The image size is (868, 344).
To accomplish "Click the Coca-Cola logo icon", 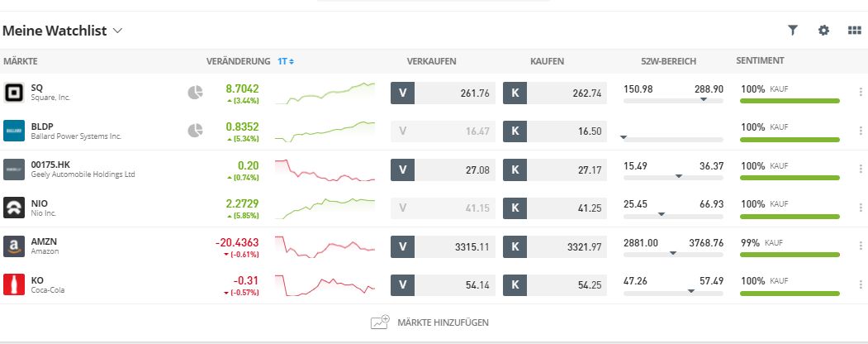I will tap(14, 284).
